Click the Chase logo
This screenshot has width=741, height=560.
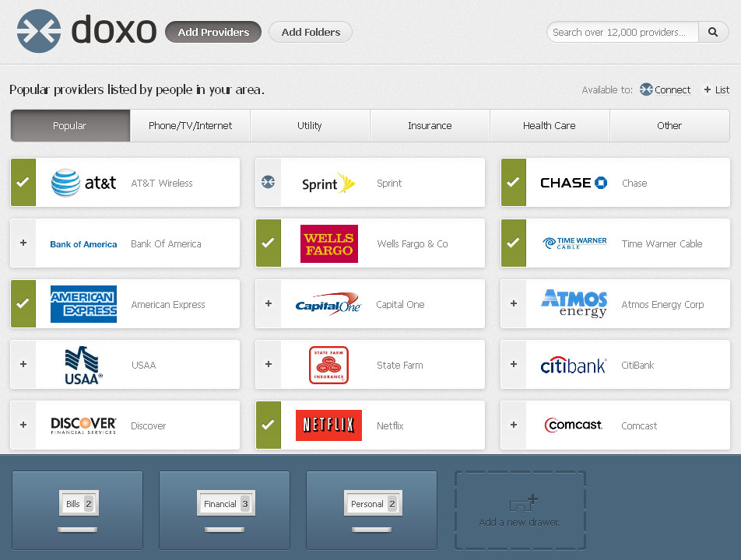click(x=574, y=183)
